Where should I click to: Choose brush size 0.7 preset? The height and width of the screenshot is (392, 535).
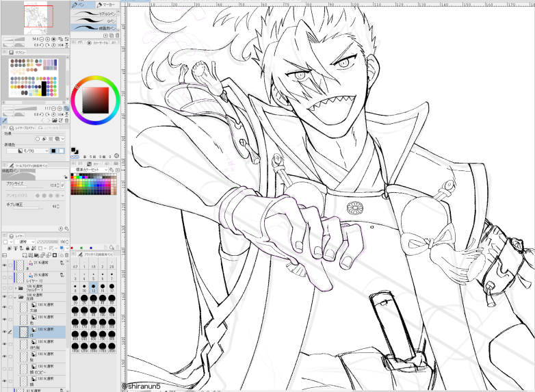pyautogui.click(x=75, y=263)
